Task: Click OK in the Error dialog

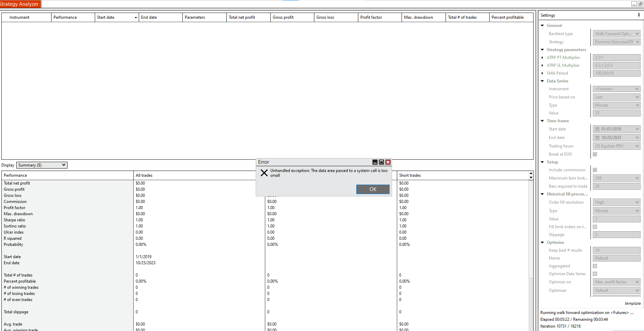Action: [373, 189]
